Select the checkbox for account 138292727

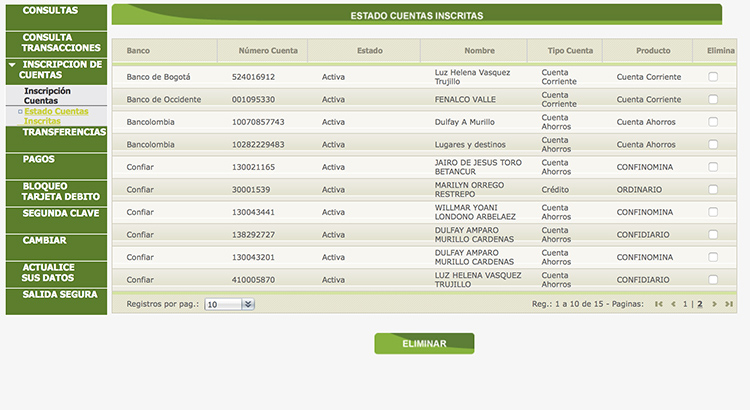click(713, 234)
